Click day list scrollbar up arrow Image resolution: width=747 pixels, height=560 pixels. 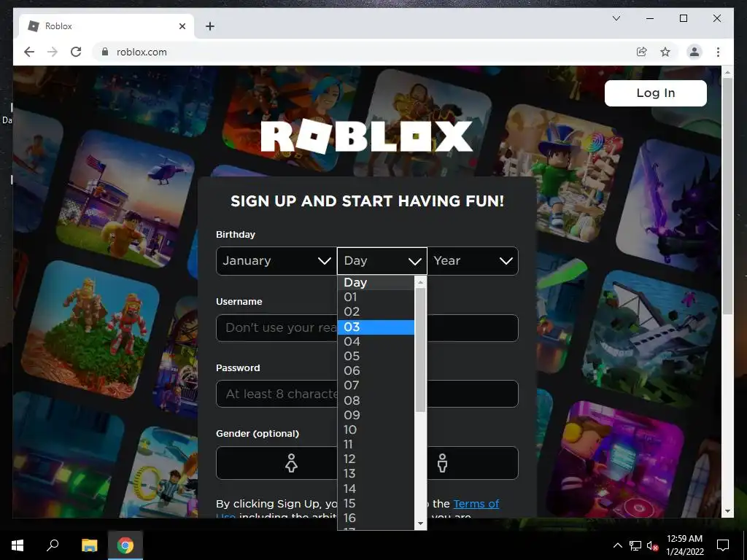point(420,282)
